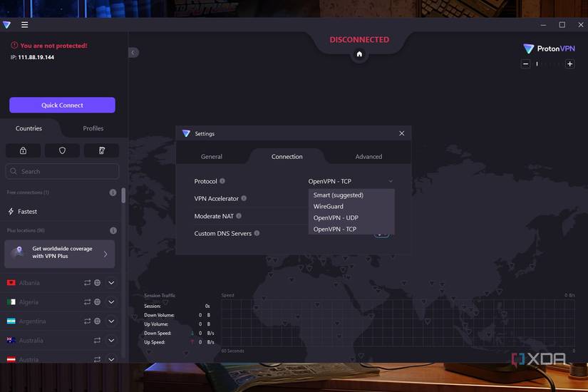Click the Moderate NAT info icon

coord(239,216)
